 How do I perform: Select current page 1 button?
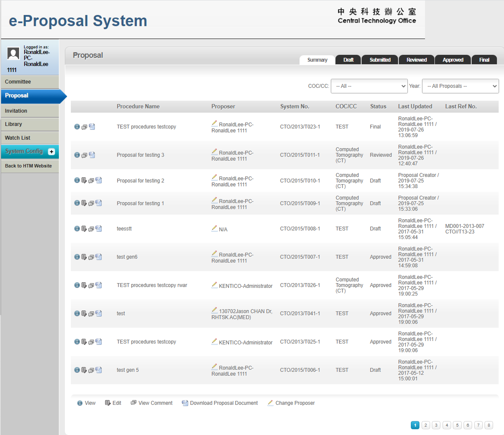point(415,425)
